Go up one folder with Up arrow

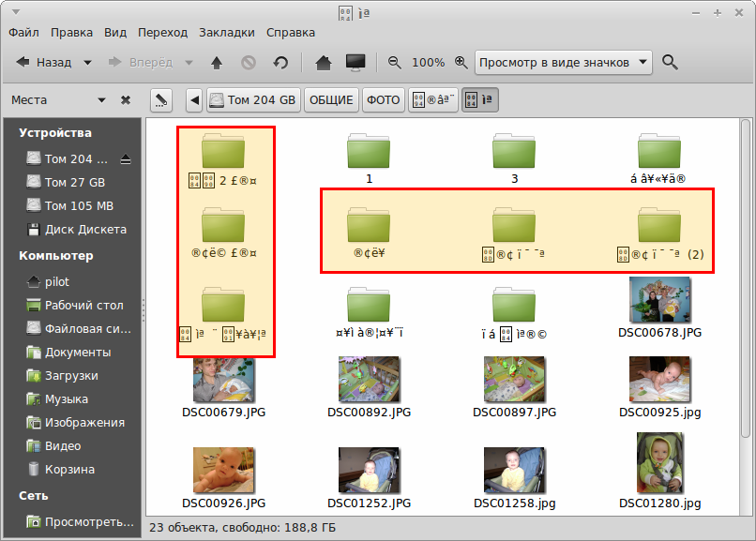(217, 63)
